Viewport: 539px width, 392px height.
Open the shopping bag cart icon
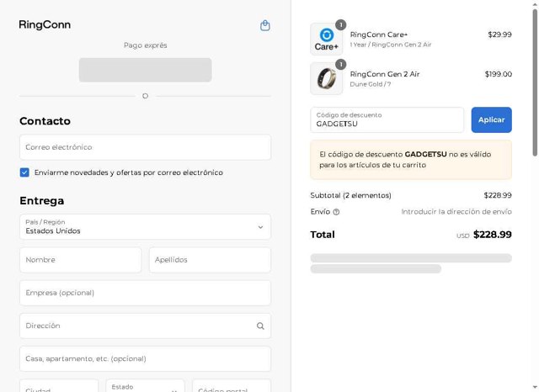(x=264, y=25)
